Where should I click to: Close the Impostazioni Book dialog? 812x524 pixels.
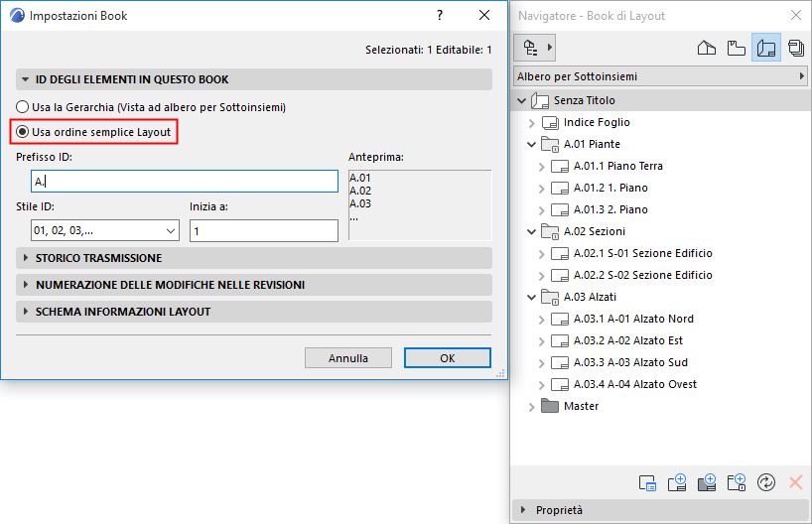[x=484, y=16]
